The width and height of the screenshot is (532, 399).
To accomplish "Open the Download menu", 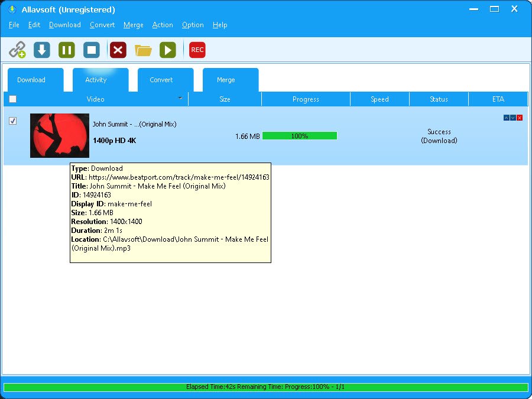I will click(65, 25).
